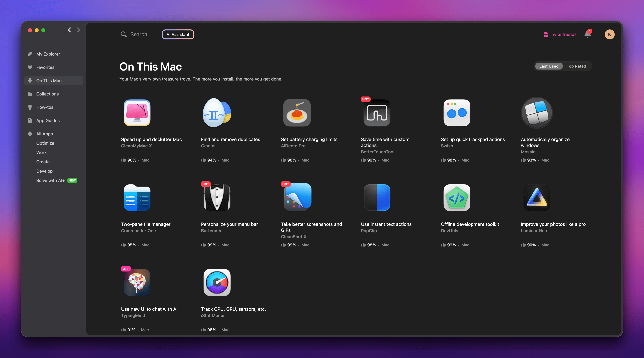Click the AI Assistant button
644x358 pixels.
coord(178,34)
